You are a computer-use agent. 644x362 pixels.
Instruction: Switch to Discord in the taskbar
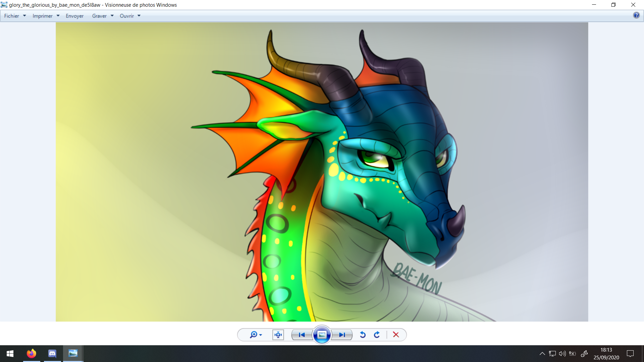click(52, 354)
